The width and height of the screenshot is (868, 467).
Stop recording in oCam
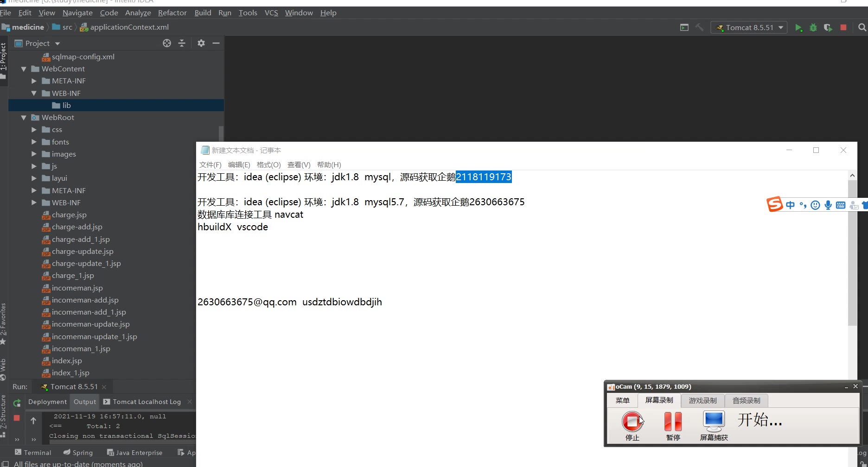point(632,426)
